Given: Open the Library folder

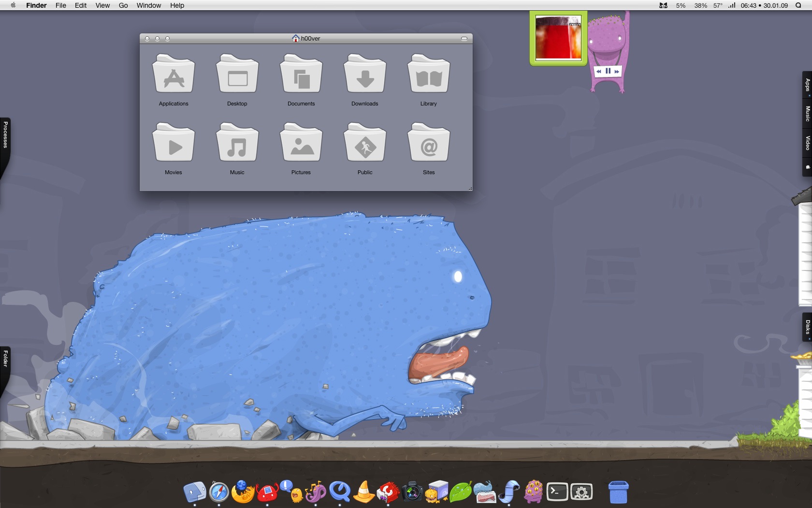Looking at the screenshot, I should pos(429,74).
